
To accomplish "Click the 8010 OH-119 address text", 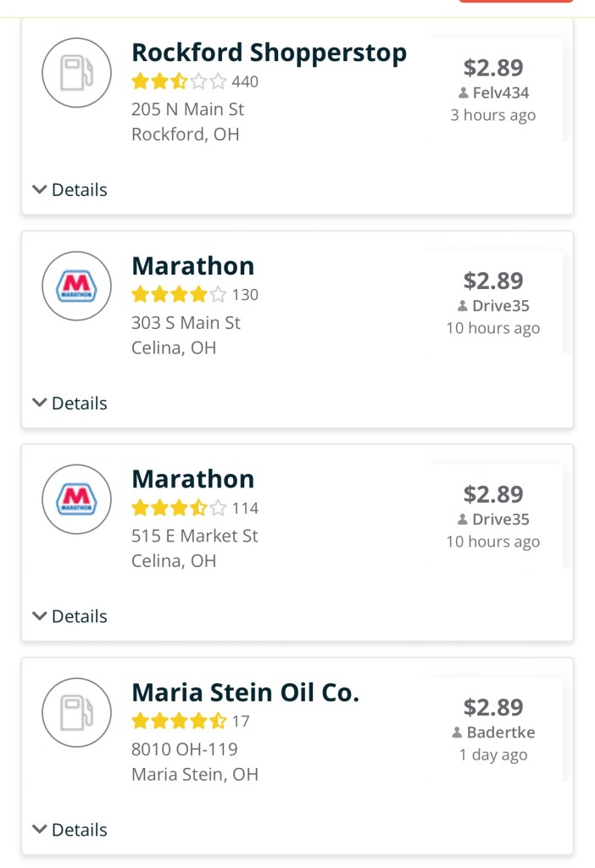I will [185, 749].
